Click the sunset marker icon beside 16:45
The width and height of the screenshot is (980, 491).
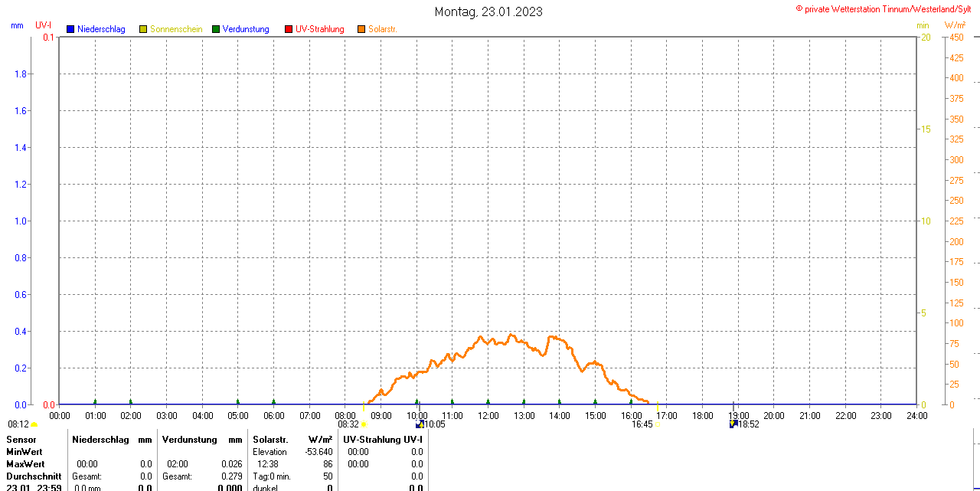(657, 424)
